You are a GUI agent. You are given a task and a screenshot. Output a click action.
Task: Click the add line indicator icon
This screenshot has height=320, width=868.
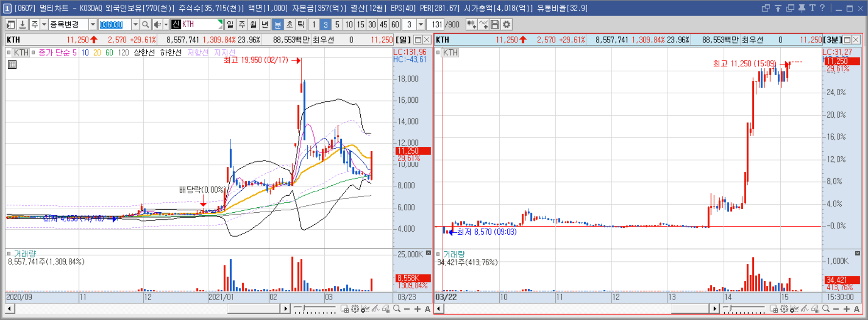click(x=483, y=24)
